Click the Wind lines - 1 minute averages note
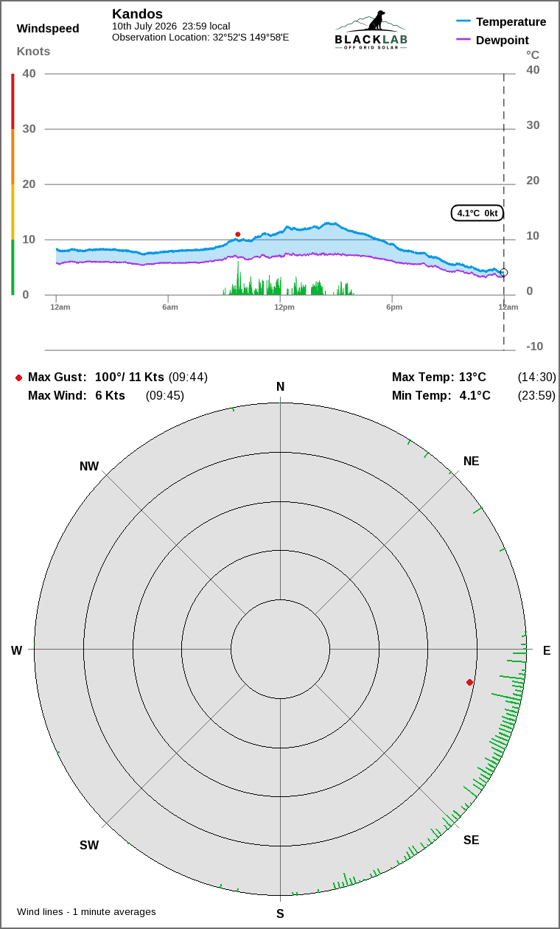The width and height of the screenshot is (560, 929). pos(86,912)
